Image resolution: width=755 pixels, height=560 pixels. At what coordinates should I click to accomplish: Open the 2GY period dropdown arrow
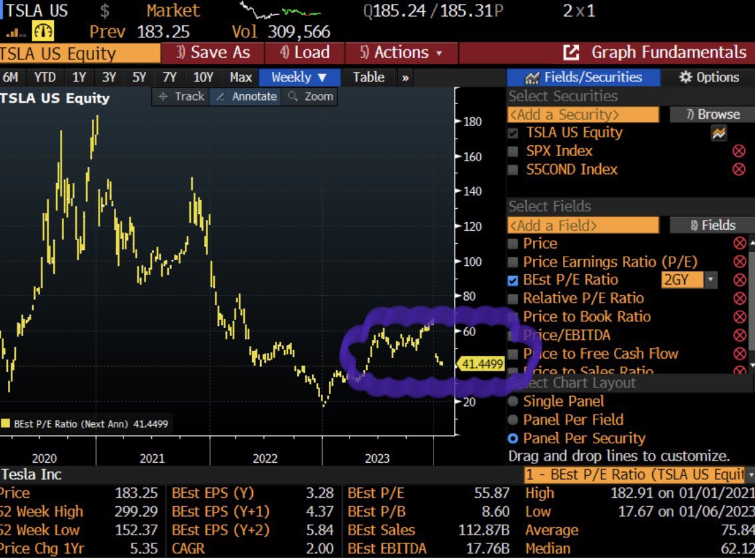tap(711, 280)
